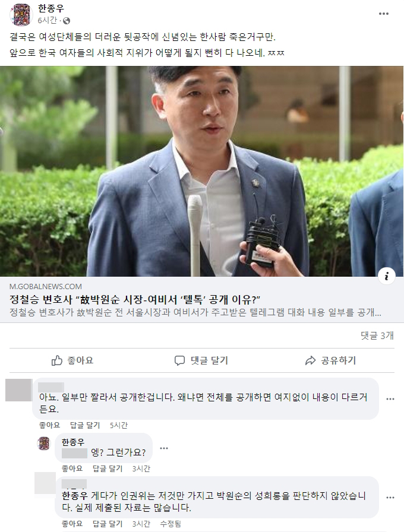
Task: Click the 댓글 달기 speech-bubble button
Action: tap(201, 360)
